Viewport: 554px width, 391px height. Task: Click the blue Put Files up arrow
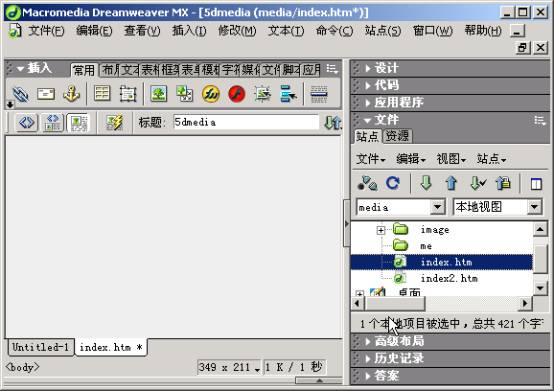pyautogui.click(x=451, y=183)
